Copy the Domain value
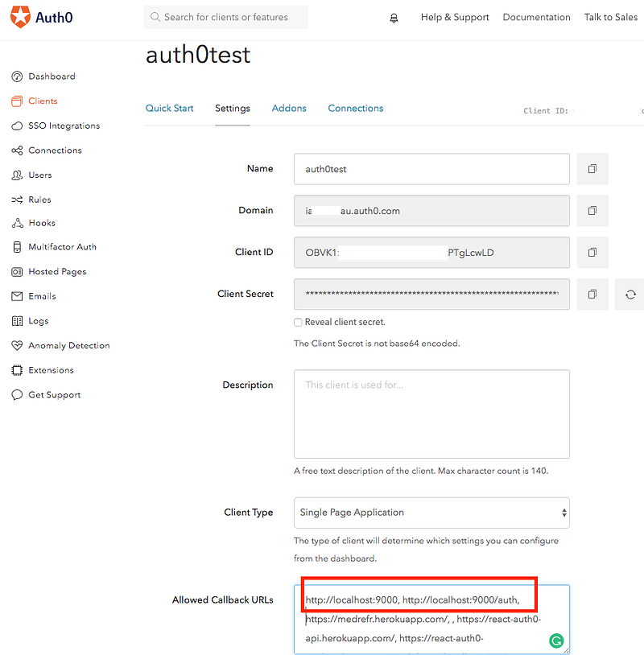This screenshot has width=644, height=655. click(x=592, y=211)
